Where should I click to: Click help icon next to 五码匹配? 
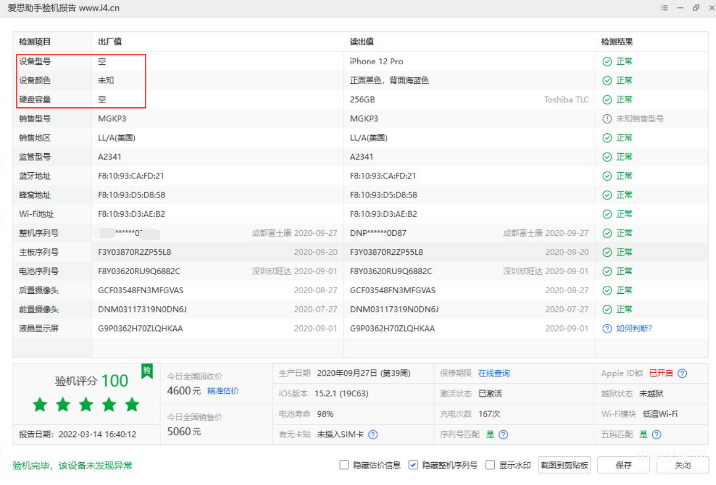[x=656, y=435]
